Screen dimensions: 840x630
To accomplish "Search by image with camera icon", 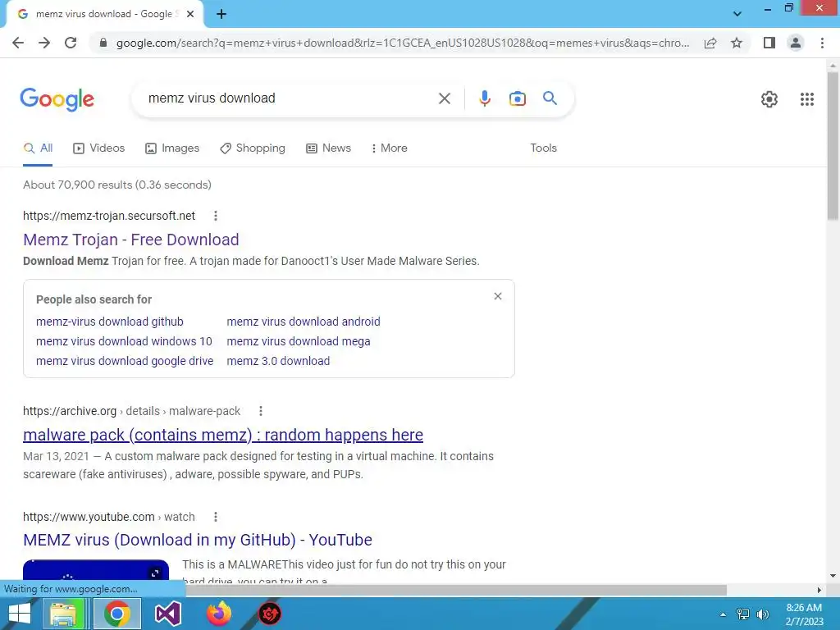I will click(518, 98).
